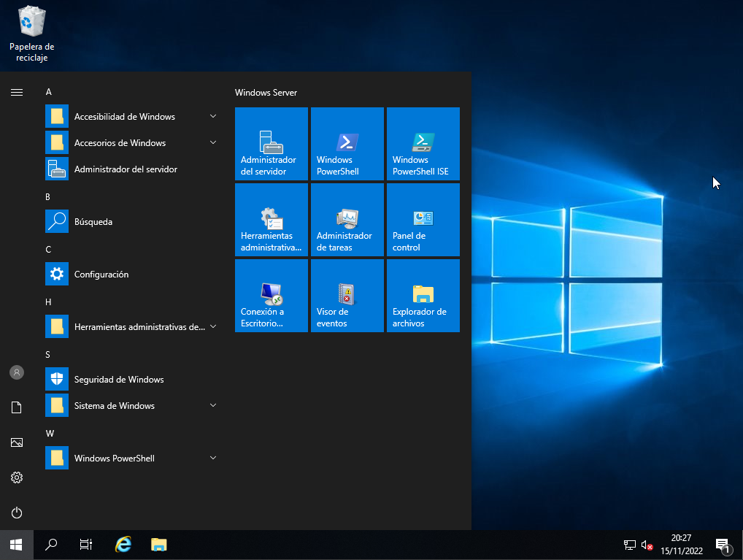743x560 pixels.
Task: Open Búsqueda from the app list
Action: click(131, 221)
